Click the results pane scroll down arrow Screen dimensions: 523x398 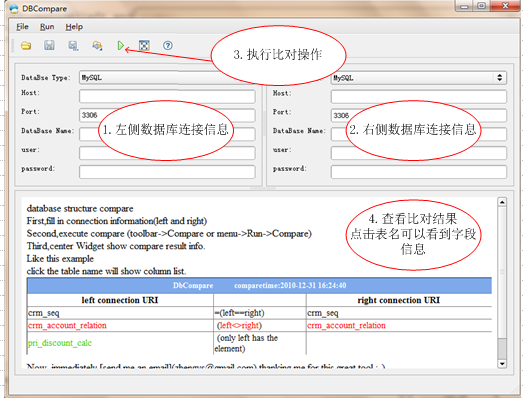[502, 363]
